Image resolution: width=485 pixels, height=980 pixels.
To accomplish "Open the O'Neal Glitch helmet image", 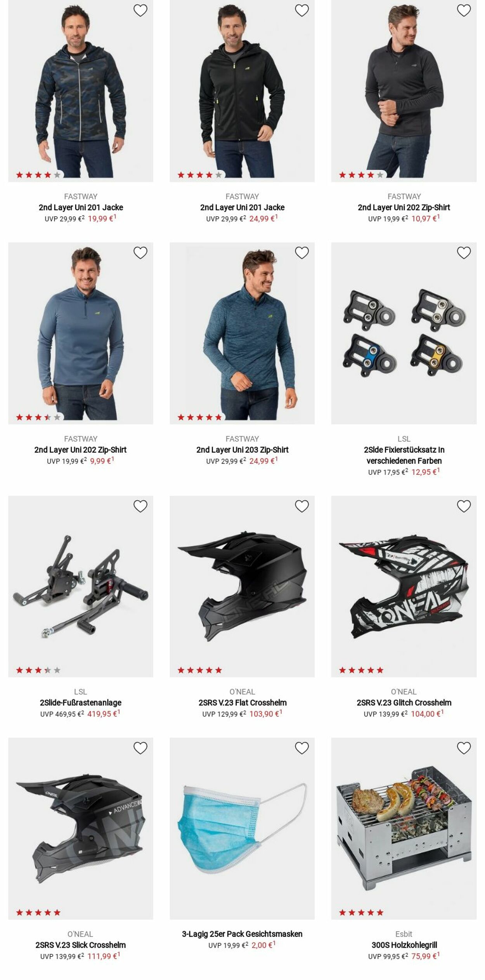I will point(404,586).
